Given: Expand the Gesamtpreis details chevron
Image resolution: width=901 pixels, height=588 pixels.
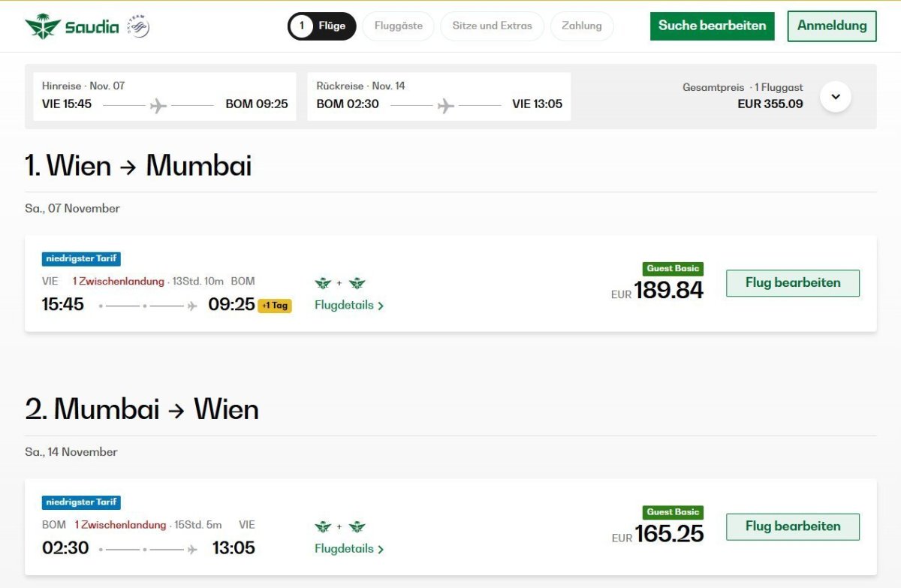Looking at the screenshot, I should pos(836,97).
